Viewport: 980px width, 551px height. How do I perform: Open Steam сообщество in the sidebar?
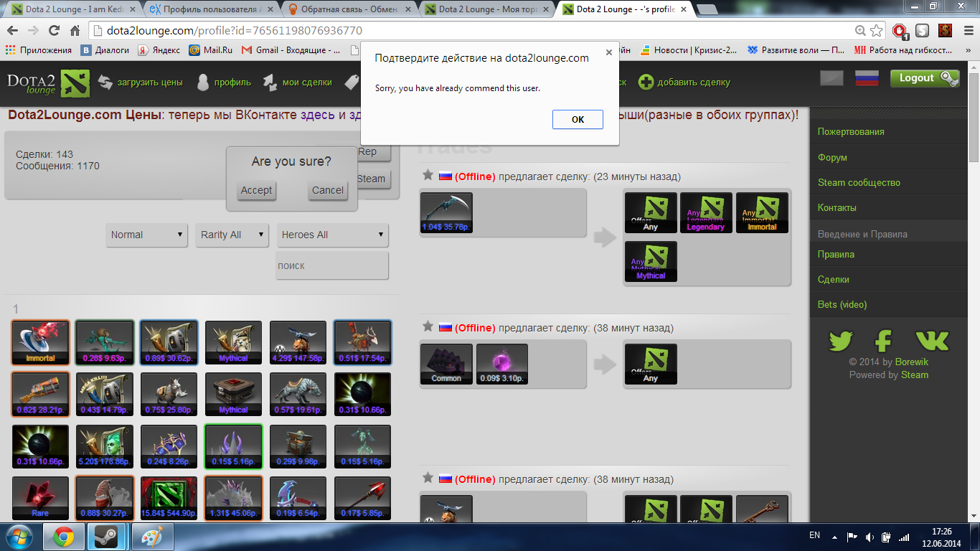(x=859, y=182)
